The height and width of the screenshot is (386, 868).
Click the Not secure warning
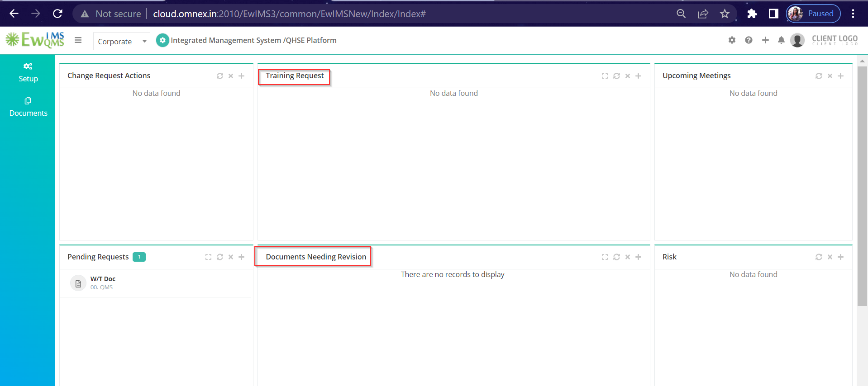pyautogui.click(x=111, y=14)
